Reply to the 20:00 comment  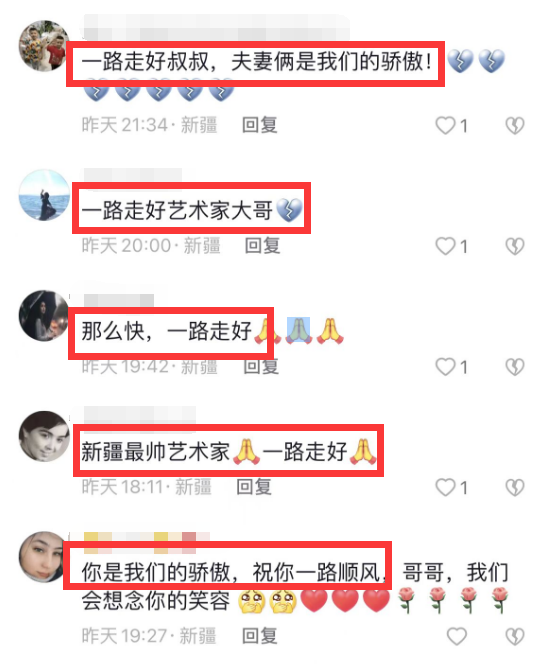(263, 246)
